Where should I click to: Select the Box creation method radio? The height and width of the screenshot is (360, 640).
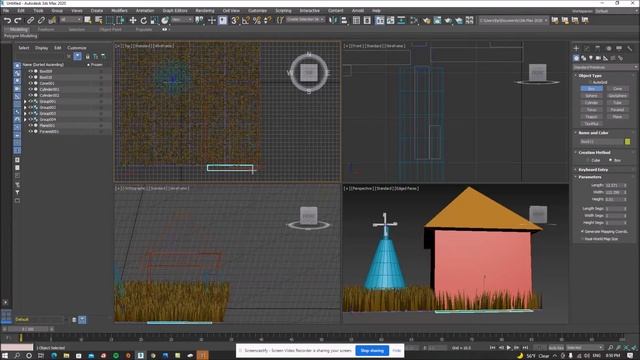click(x=611, y=160)
